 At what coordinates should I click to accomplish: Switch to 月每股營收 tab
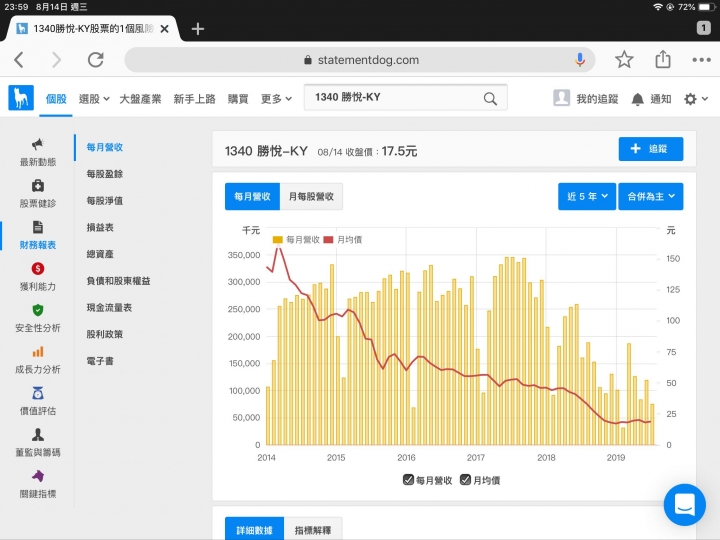coord(311,197)
